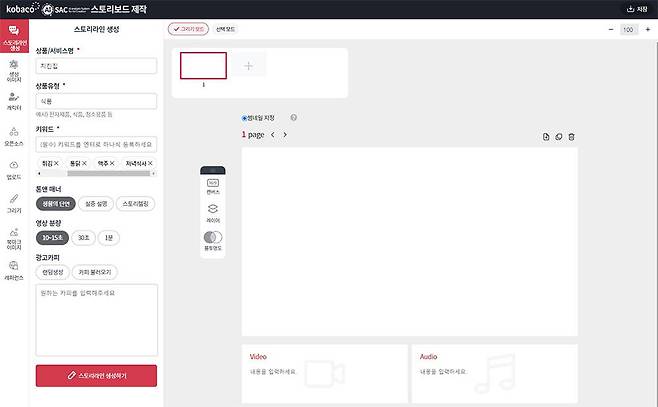Open the 캐릭터 (character) sidebar panel
The width and height of the screenshot is (658, 407).
pyautogui.click(x=14, y=100)
